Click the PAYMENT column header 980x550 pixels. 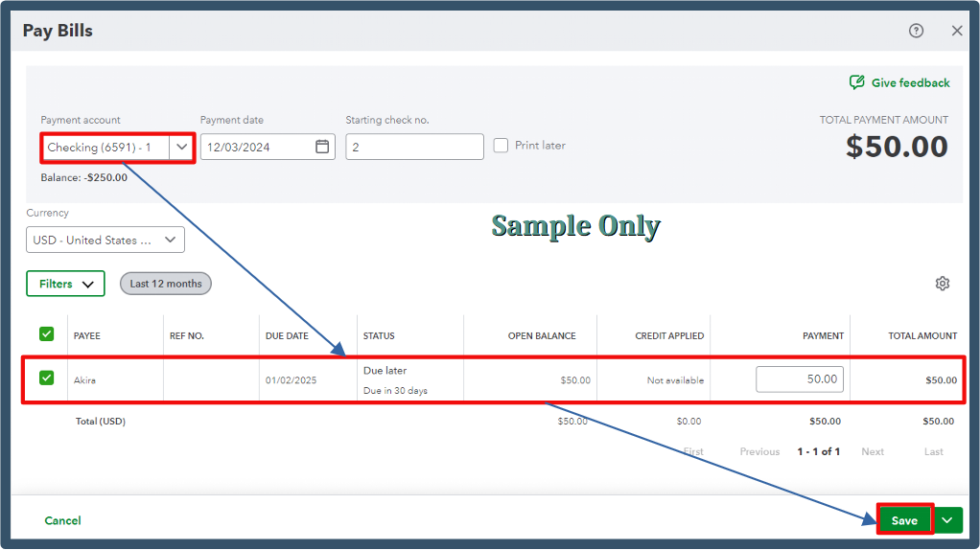pos(823,336)
